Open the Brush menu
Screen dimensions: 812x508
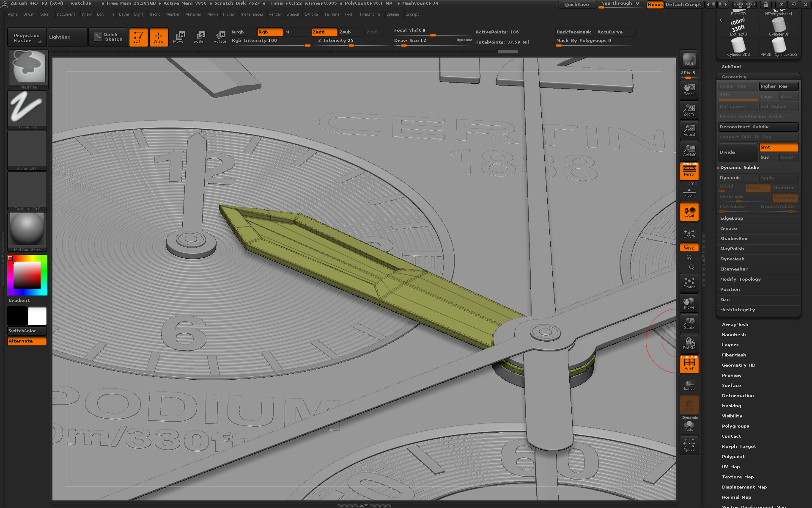pos(29,14)
